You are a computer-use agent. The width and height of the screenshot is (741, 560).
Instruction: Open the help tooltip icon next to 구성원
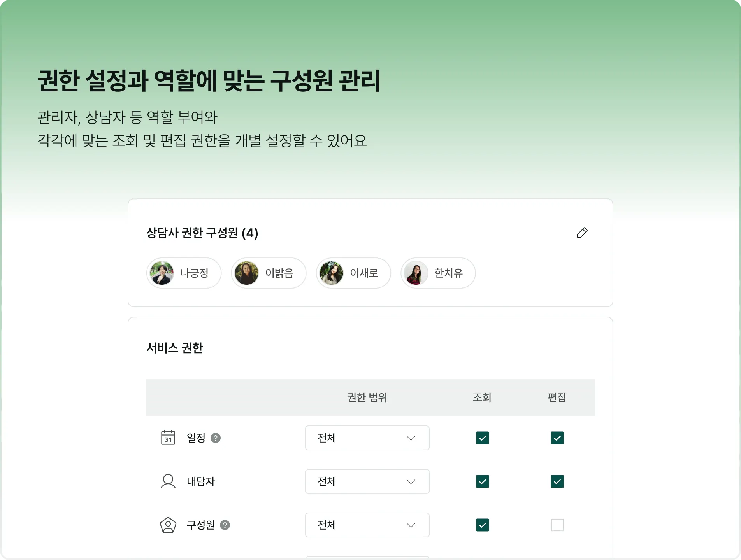[225, 525]
